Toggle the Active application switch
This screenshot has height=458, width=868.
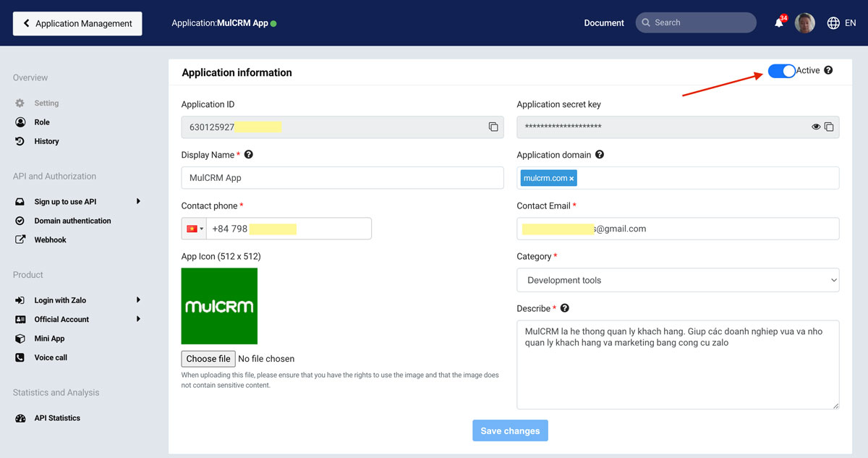coord(781,71)
